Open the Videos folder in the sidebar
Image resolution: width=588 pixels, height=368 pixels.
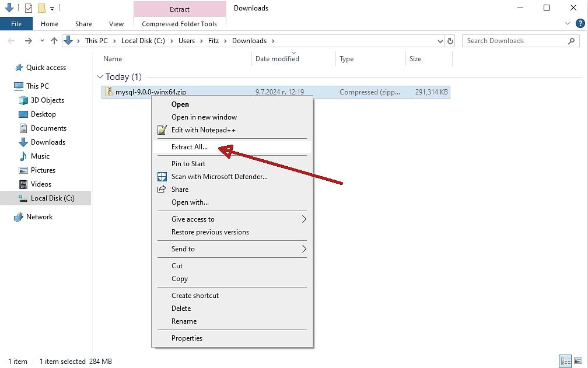click(x=41, y=184)
